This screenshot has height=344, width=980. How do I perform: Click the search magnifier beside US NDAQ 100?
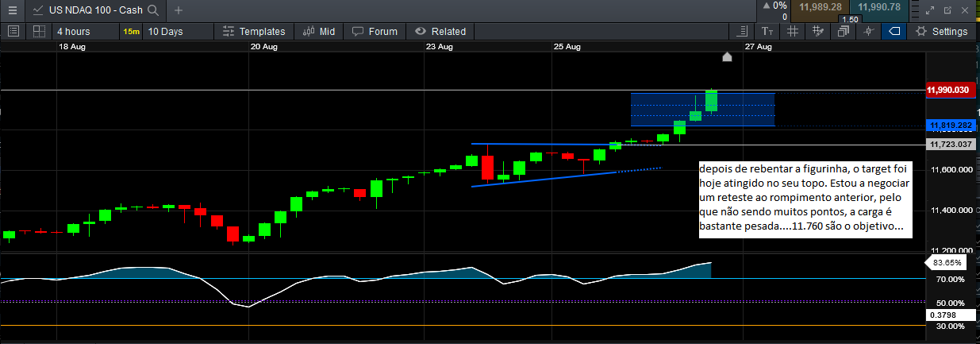tap(153, 10)
